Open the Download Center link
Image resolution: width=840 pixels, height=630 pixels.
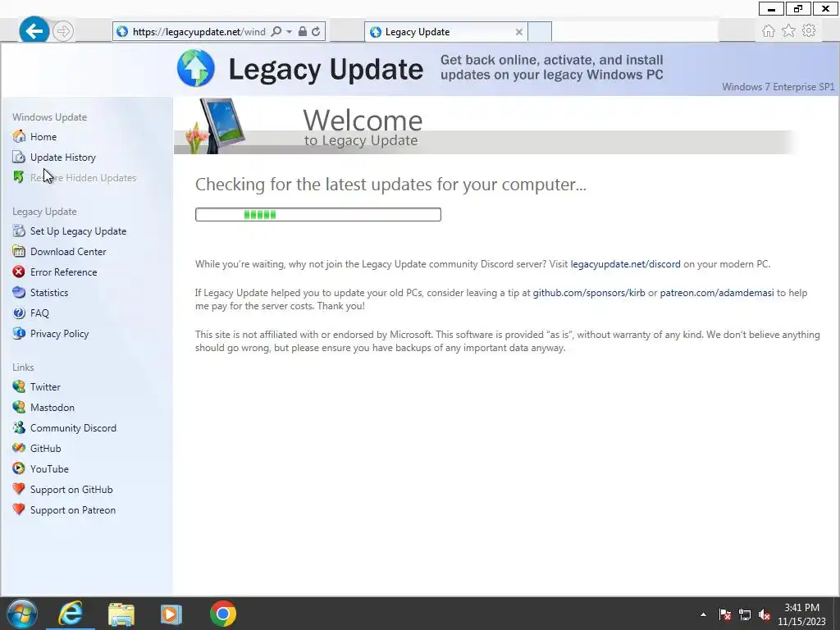point(68,251)
